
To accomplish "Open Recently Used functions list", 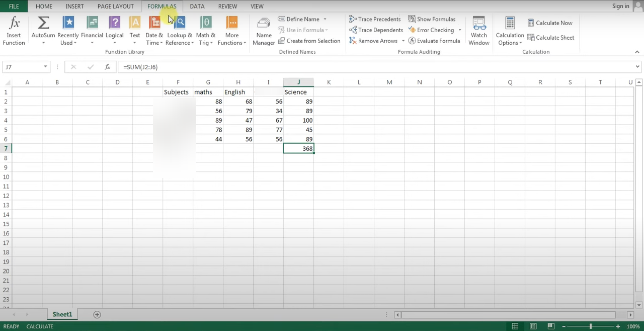I will pyautogui.click(x=68, y=30).
